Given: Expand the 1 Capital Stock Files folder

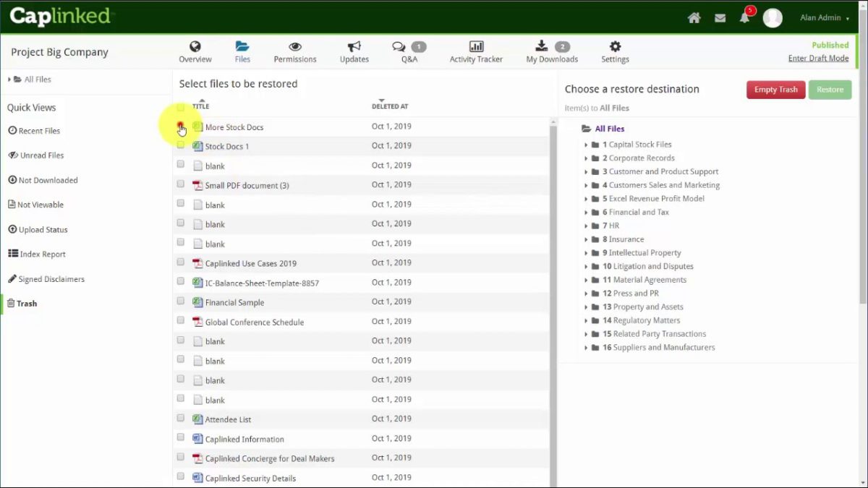Looking at the screenshot, I should 586,145.
